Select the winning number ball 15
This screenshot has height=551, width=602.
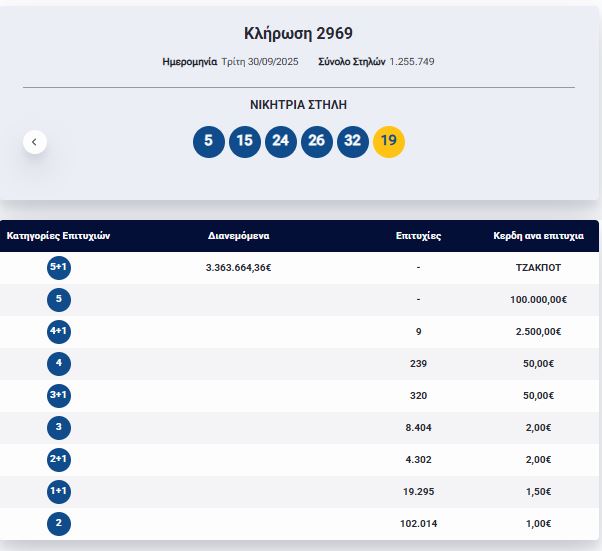pyautogui.click(x=244, y=141)
